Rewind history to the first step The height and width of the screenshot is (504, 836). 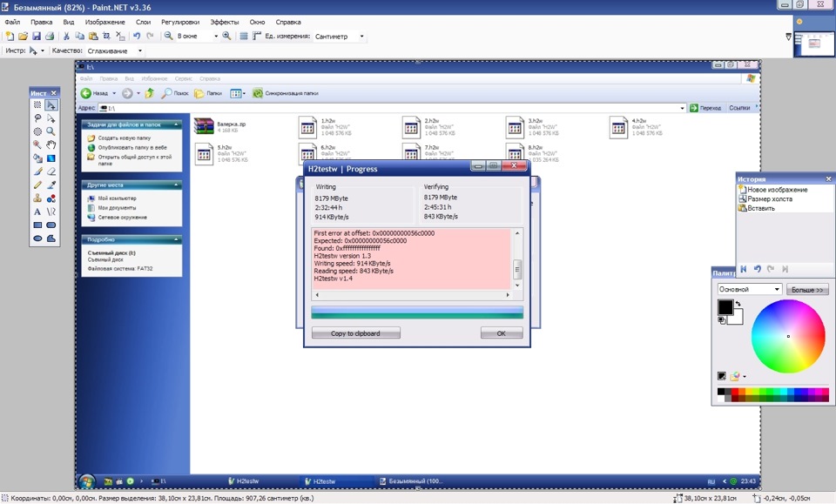[743, 269]
